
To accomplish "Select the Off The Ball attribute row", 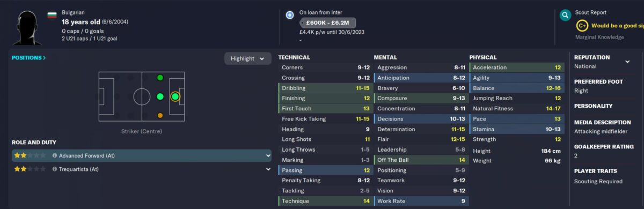I will coord(421,160).
